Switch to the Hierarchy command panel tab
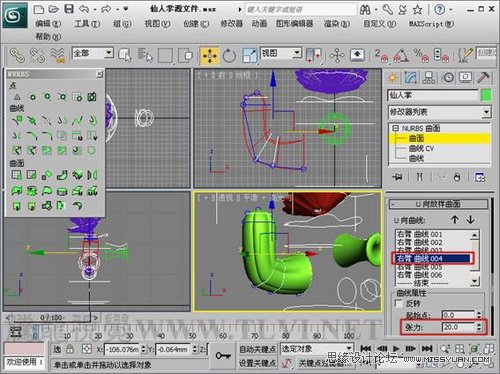500x374 pixels. click(429, 78)
